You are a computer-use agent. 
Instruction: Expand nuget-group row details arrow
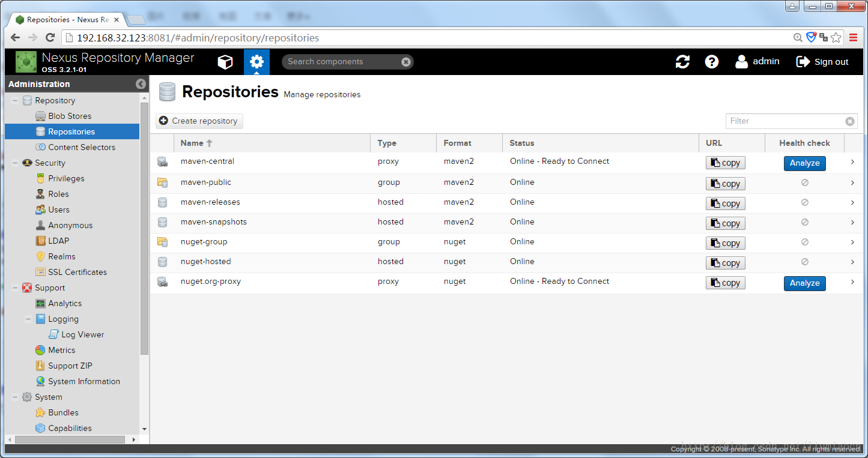[852, 242]
